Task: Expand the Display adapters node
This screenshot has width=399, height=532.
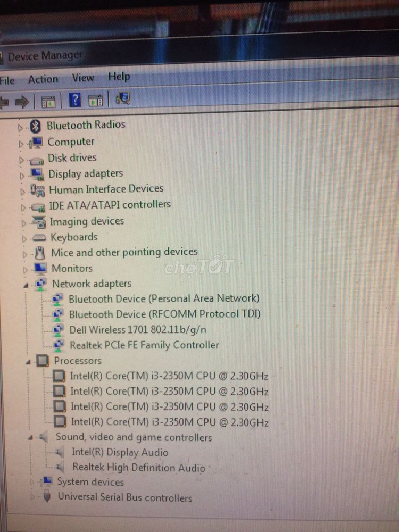Action: (x=22, y=176)
